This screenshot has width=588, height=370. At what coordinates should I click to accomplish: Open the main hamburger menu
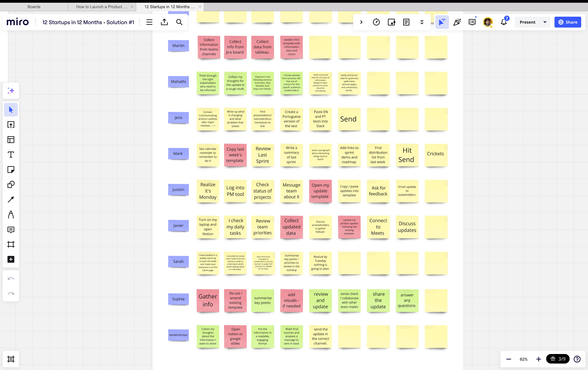(x=149, y=22)
